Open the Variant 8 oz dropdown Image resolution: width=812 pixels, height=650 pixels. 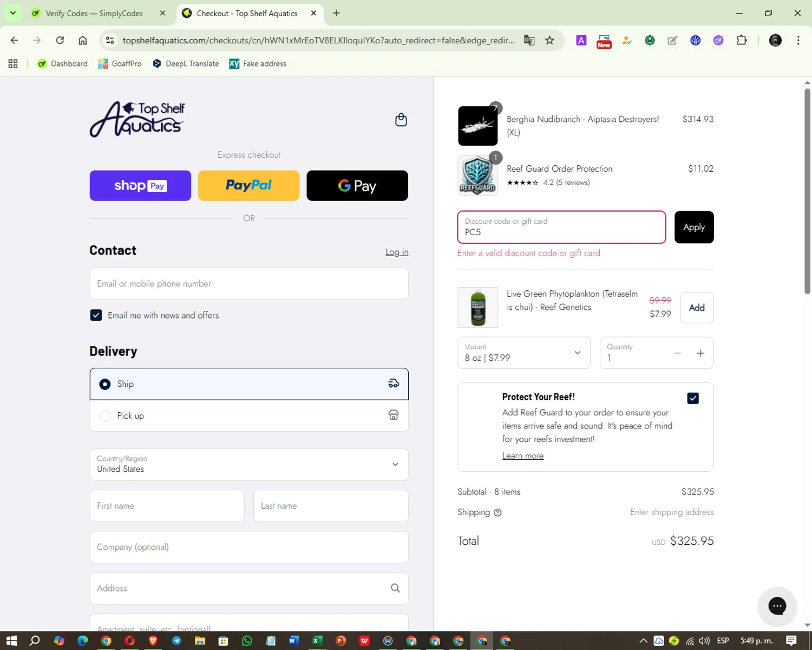(524, 353)
